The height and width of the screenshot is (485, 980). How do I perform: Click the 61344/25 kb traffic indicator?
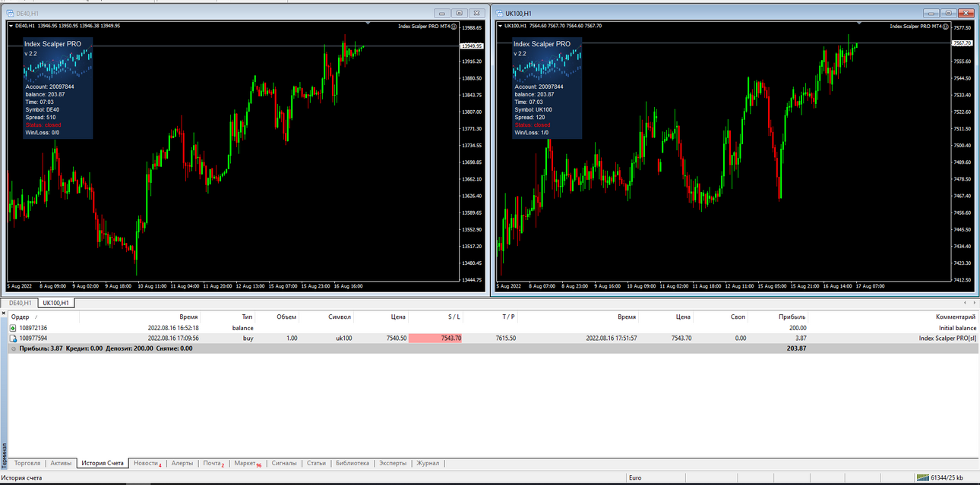[947, 477]
